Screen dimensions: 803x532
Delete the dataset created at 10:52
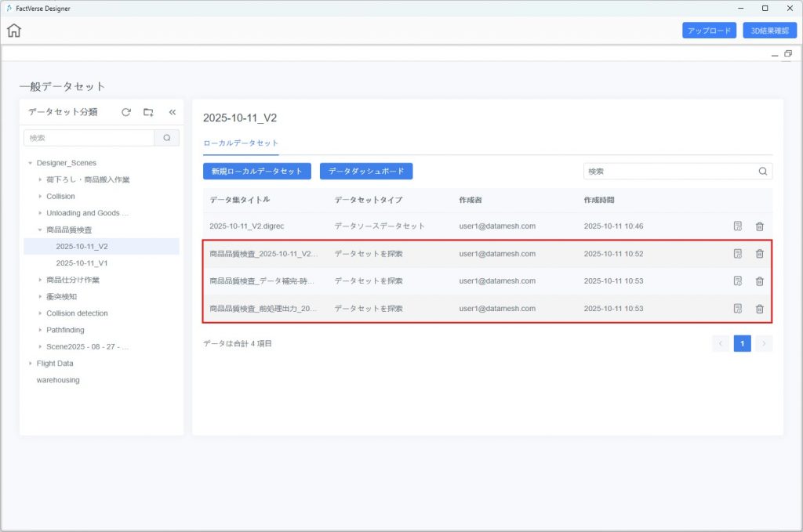click(759, 254)
